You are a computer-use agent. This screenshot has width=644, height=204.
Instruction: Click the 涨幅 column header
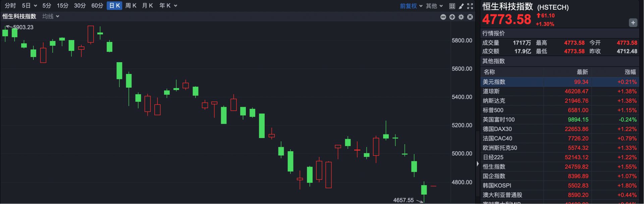[x=630, y=72]
